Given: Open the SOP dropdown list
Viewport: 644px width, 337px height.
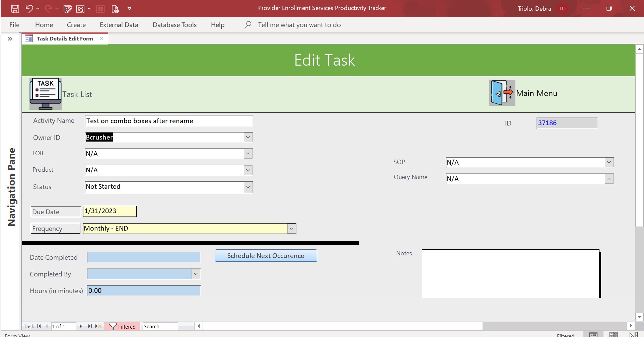Looking at the screenshot, I should point(609,162).
